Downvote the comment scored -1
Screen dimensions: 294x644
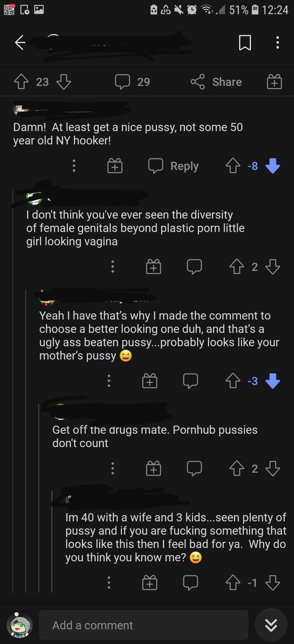coord(273,582)
